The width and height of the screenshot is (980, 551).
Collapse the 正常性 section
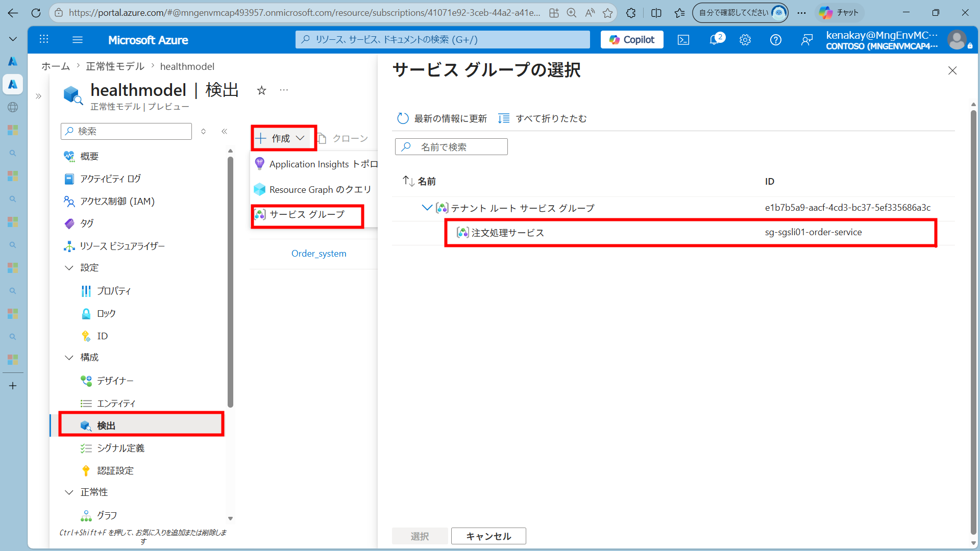(x=69, y=492)
